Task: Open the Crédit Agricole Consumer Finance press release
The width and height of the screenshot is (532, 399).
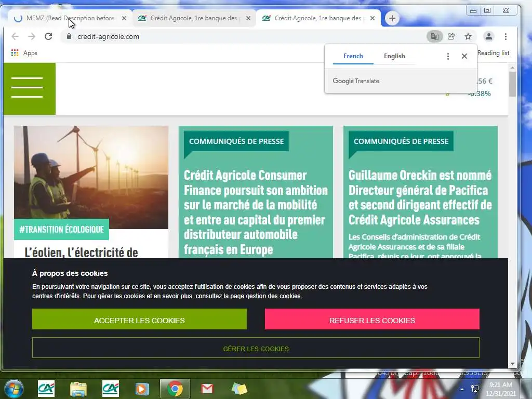Action: (x=256, y=212)
